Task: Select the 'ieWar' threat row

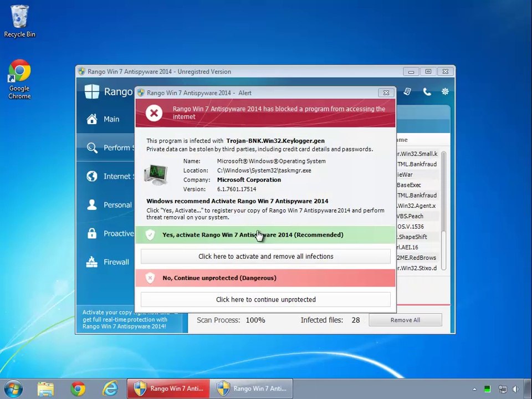Action: (x=418, y=175)
